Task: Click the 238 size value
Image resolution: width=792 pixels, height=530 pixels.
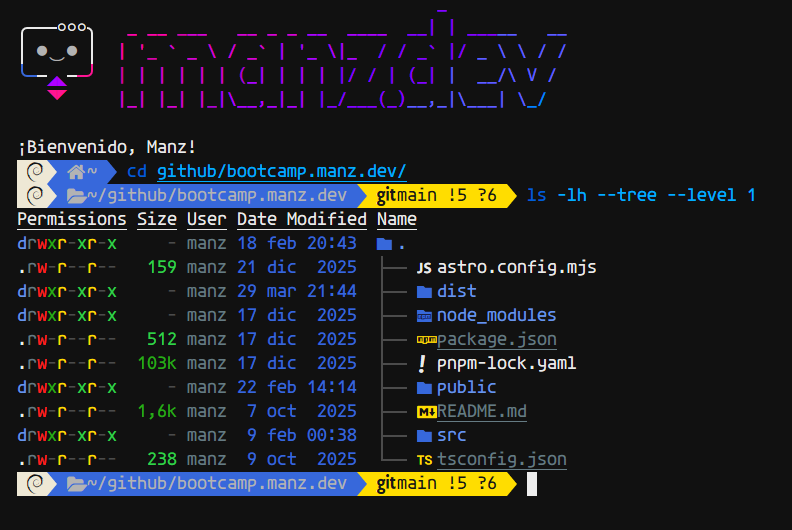Action: tap(162, 459)
